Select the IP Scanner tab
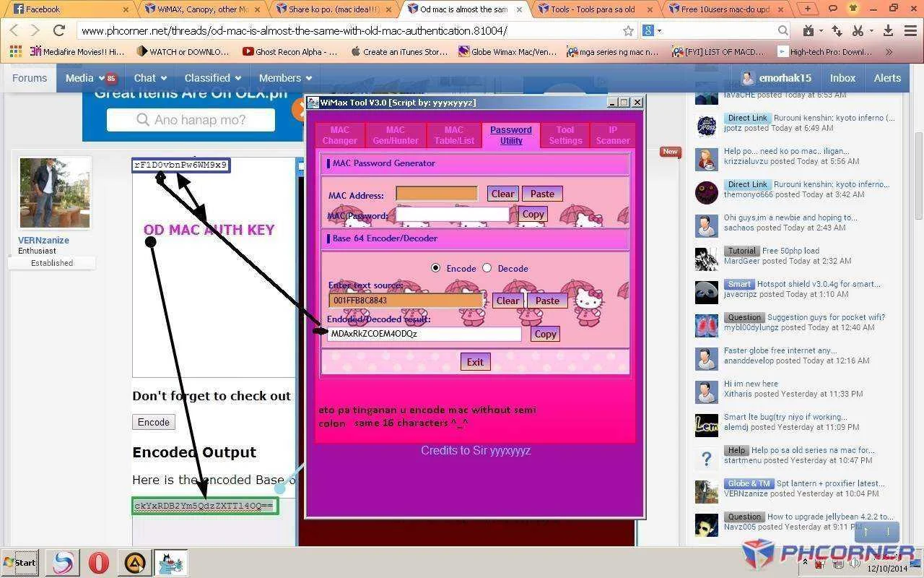Viewport: 924px width, 578px height. tap(613, 135)
